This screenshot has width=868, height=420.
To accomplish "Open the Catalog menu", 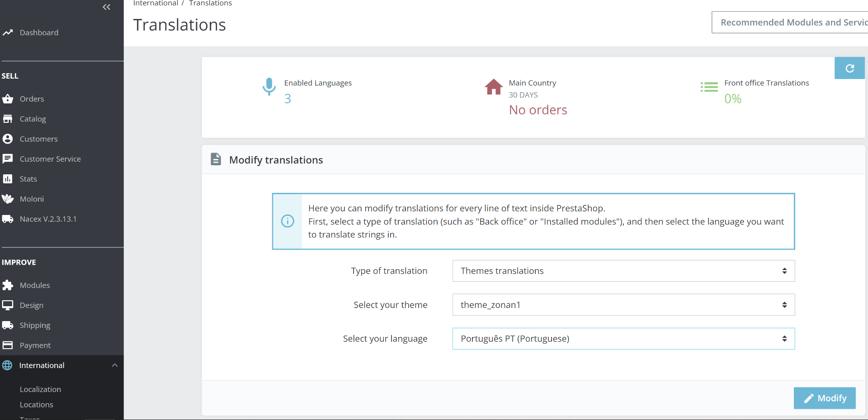I will pyautogui.click(x=33, y=119).
